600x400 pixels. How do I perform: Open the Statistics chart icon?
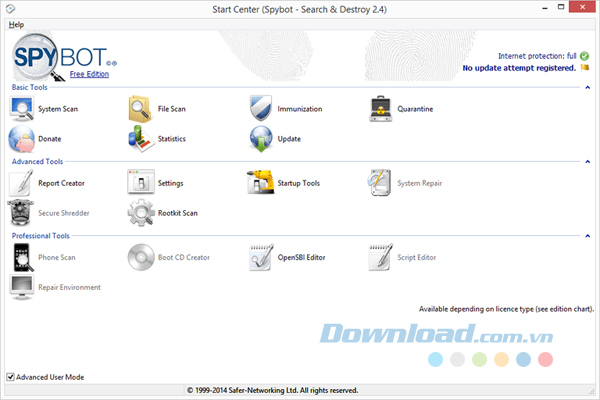(x=140, y=139)
